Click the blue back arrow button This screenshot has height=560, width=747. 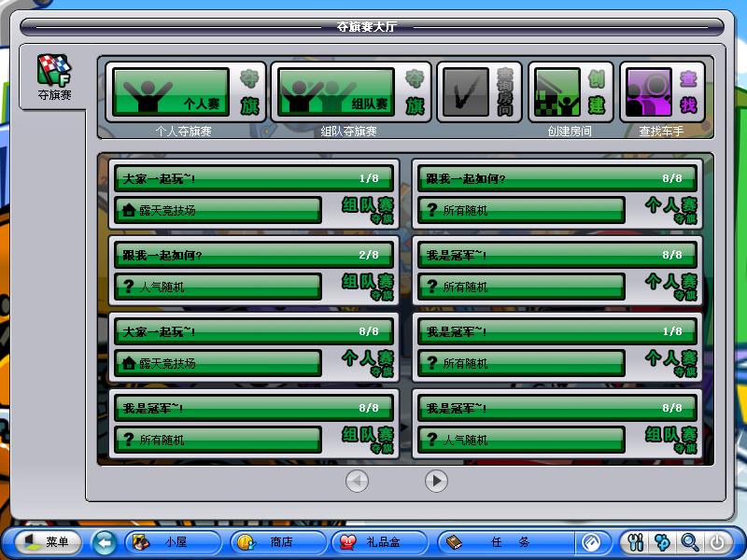[105, 541]
